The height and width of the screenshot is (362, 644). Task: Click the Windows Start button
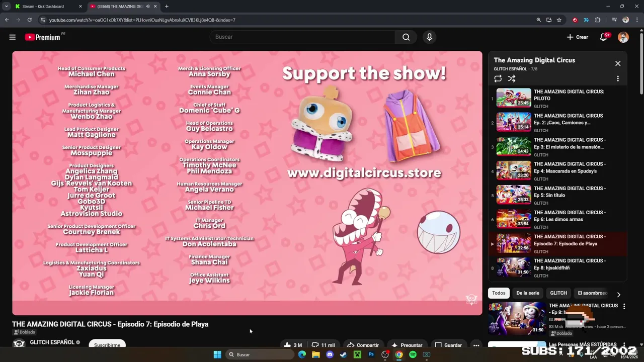(x=217, y=354)
